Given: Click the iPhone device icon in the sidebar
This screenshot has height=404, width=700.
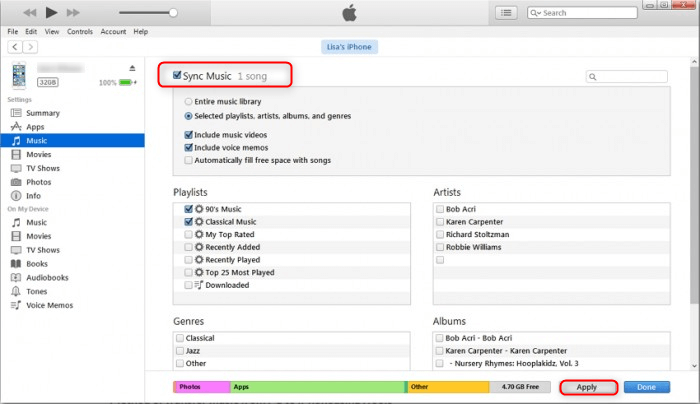Looking at the screenshot, I should click(x=19, y=75).
